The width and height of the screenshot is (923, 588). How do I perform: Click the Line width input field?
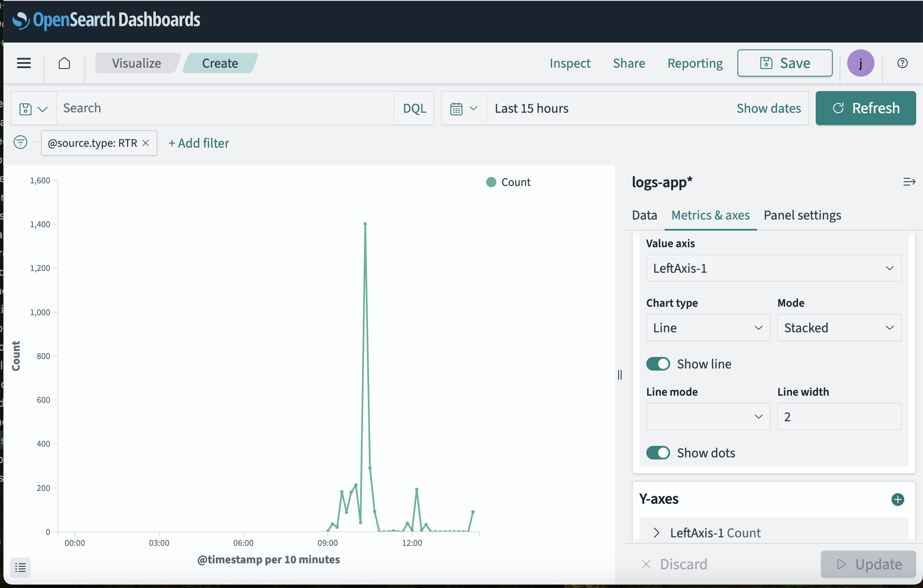pos(840,416)
